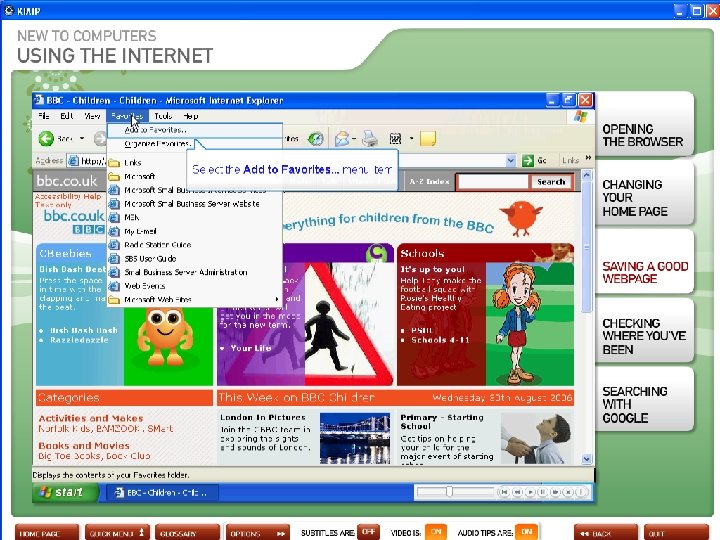Click the Windows start button
Viewport: 720px width, 540px height.
click(x=66, y=492)
